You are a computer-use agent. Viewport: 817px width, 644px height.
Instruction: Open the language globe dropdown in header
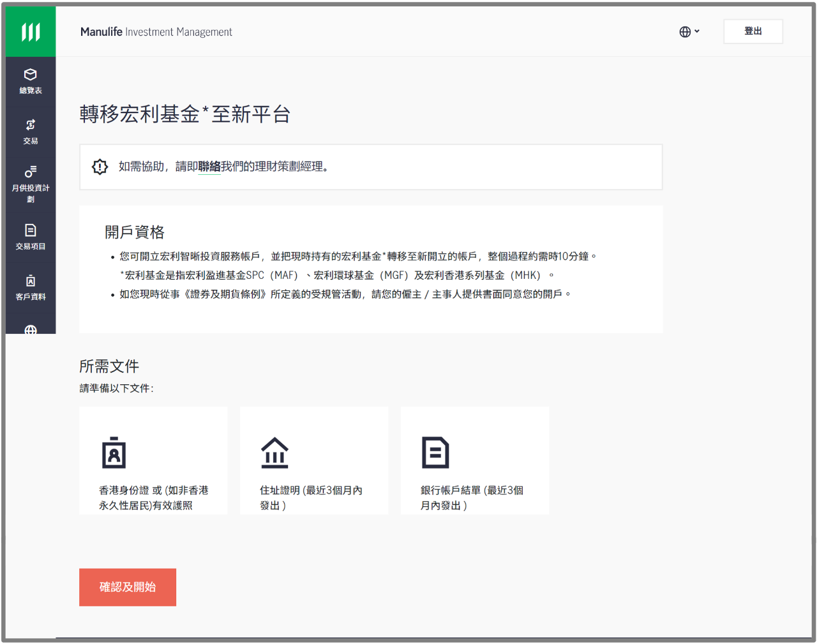(689, 31)
